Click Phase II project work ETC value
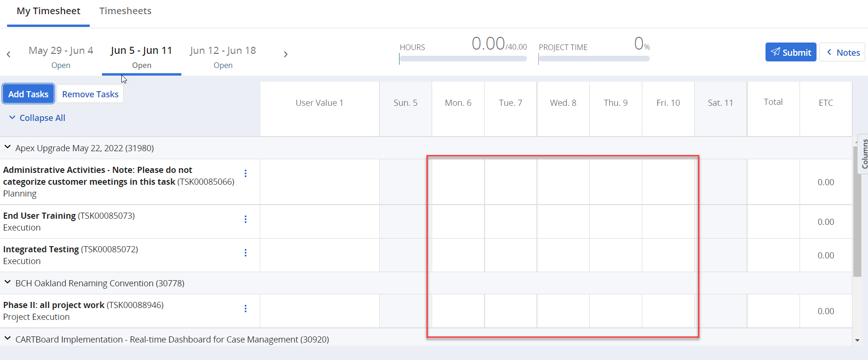The width and height of the screenshot is (868, 360). coord(826,311)
